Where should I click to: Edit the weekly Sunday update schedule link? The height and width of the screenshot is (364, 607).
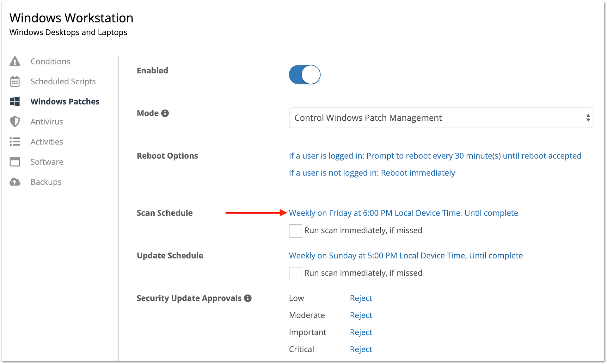coord(406,256)
